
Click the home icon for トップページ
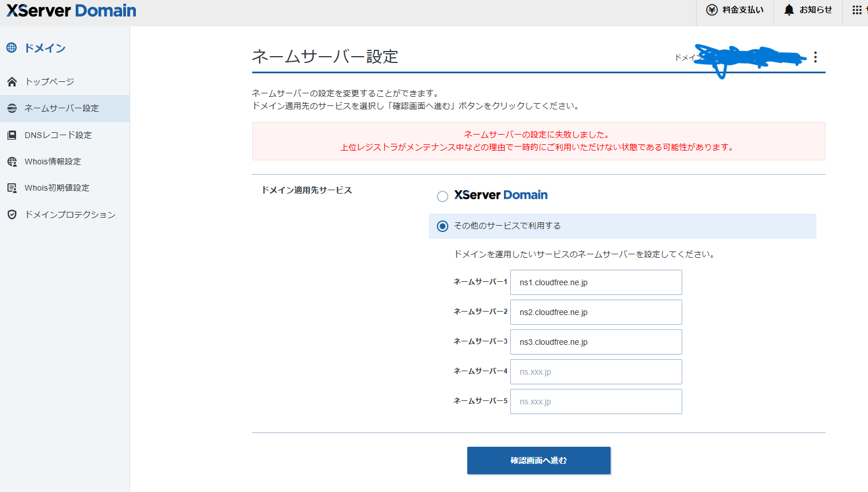pyautogui.click(x=12, y=82)
